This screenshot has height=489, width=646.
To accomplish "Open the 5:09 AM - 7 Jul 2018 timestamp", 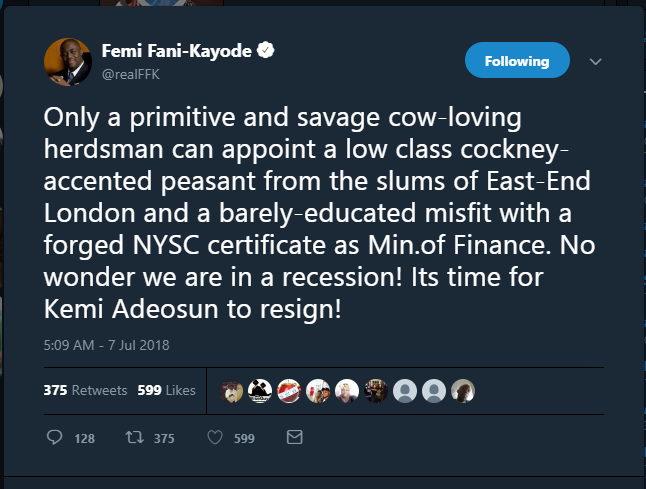I will point(107,346).
